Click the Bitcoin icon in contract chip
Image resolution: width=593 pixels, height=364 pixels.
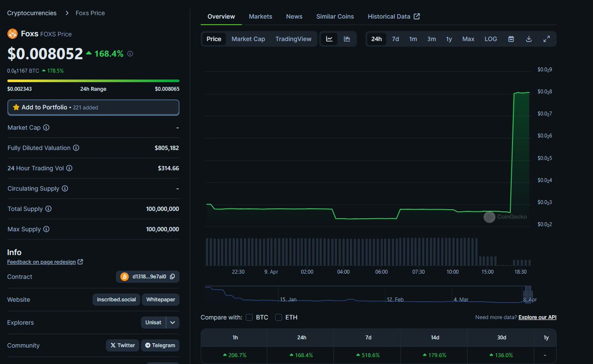124,277
